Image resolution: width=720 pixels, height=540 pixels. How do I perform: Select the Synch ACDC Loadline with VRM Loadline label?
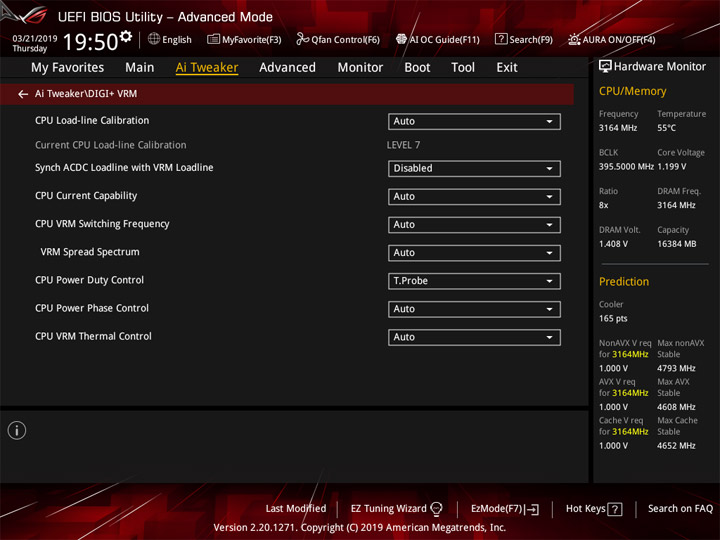124,168
